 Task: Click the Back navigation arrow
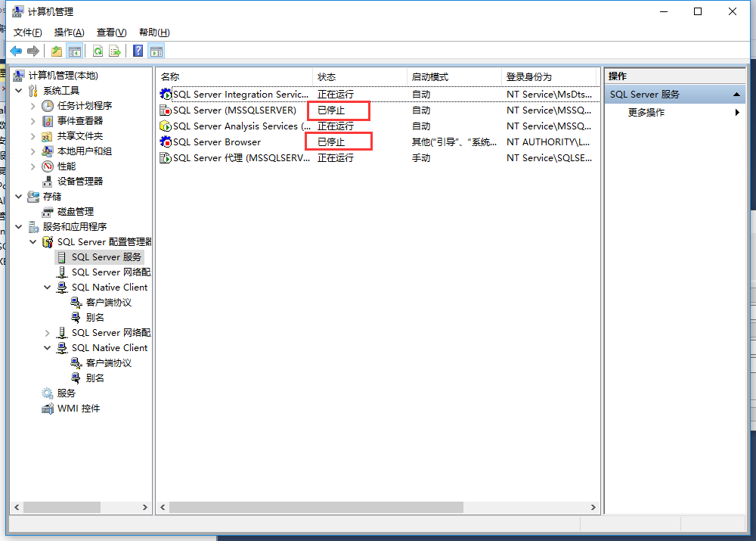15,51
